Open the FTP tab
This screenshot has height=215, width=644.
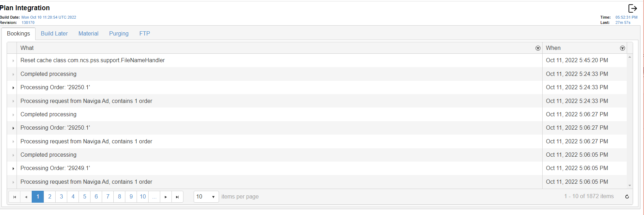coord(144,34)
